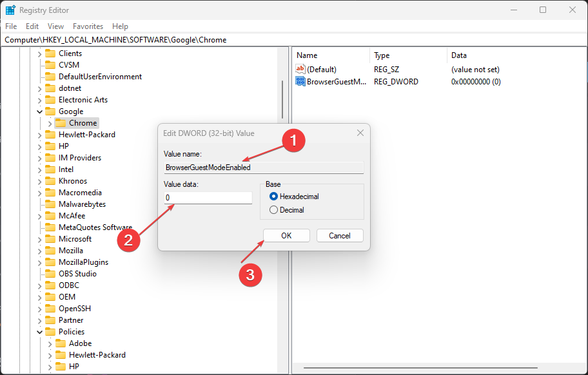The width and height of the screenshot is (588, 375).
Task: Open the Help menu
Action: point(120,26)
